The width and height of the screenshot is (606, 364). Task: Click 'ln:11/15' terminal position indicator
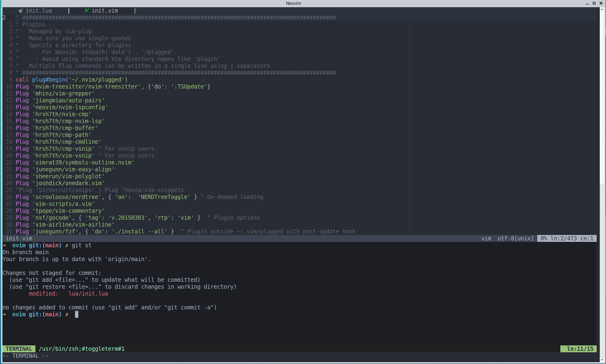[x=578, y=349]
